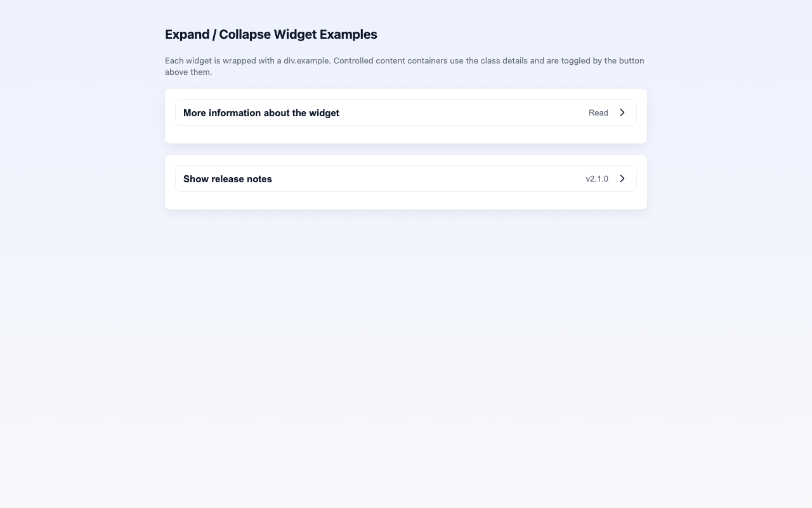
Task: Select the right-arrow icon on the first widget
Action: tap(622, 112)
